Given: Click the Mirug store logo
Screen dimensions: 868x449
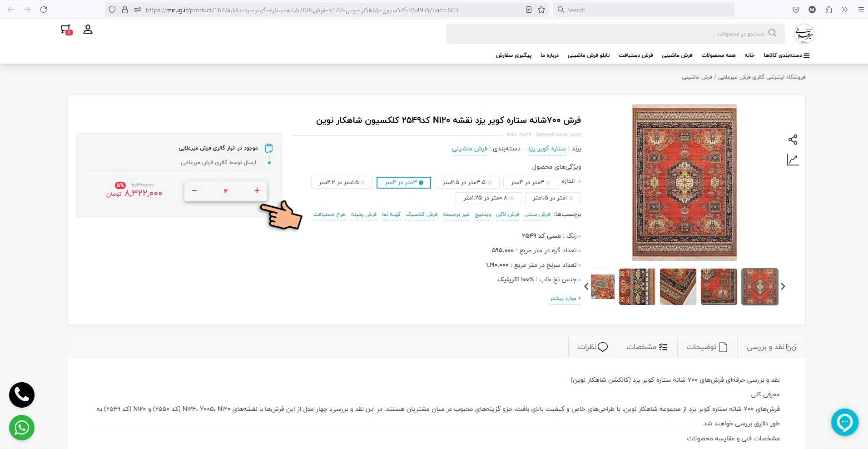Looking at the screenshot, I should 804,34.
